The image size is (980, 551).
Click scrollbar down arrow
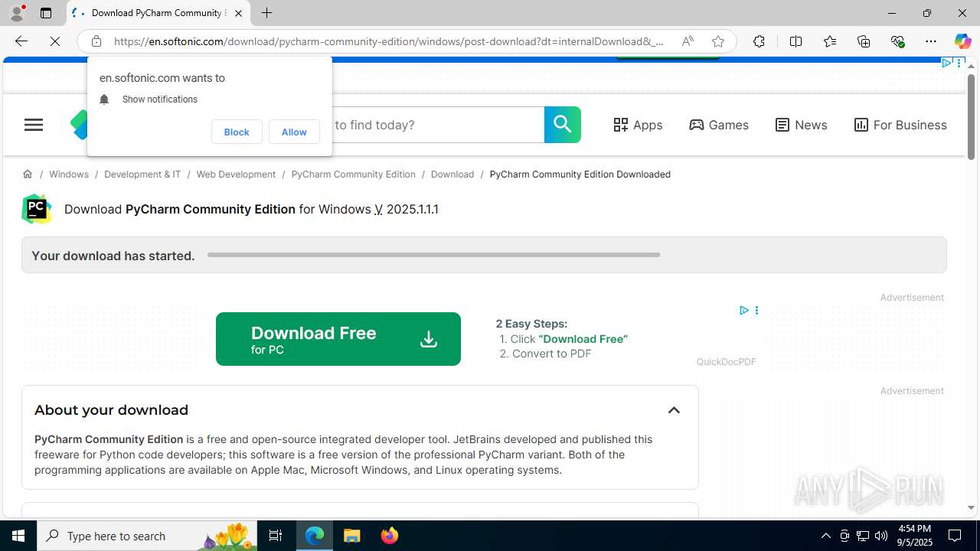[971, 507]
